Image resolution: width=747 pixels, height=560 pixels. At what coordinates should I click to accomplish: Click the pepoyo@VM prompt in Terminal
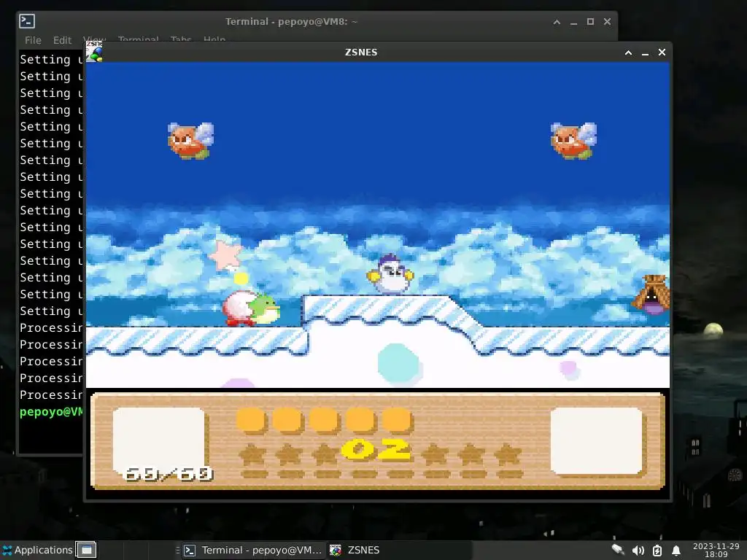click(51, 412)
